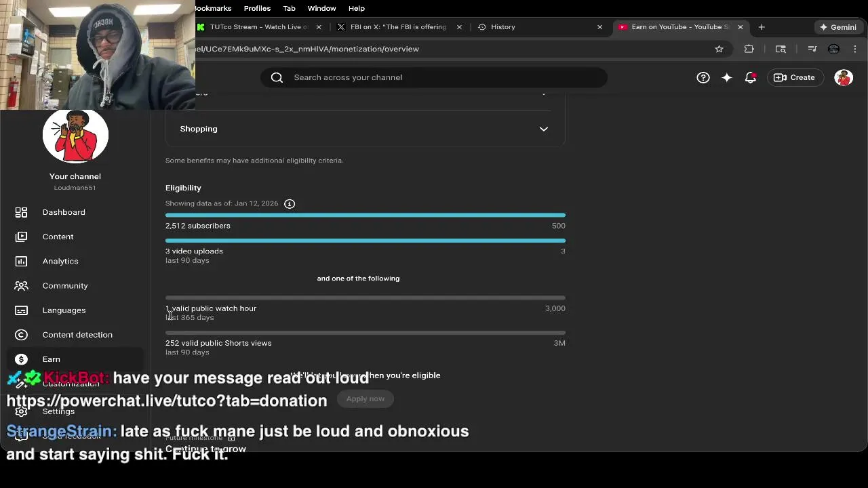The image size is (868, 488).
Task: Click the '500' subscriber target value
Action: [x=559, y=226]
